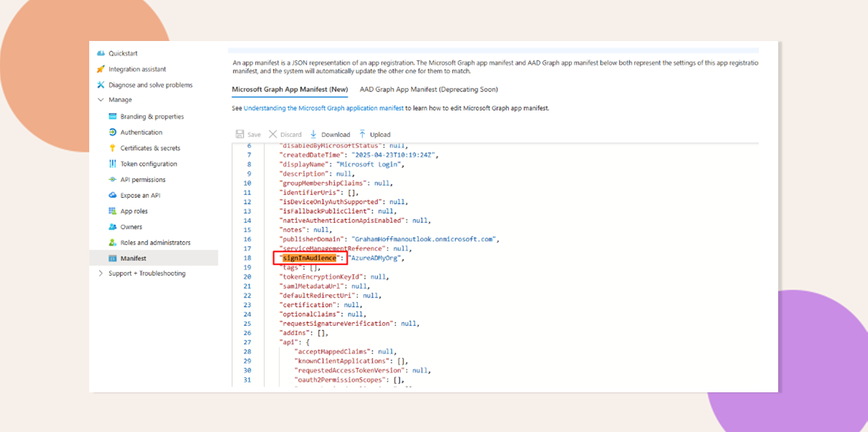
Task: Click the Discard button label
Action: (x=291, y=135)
